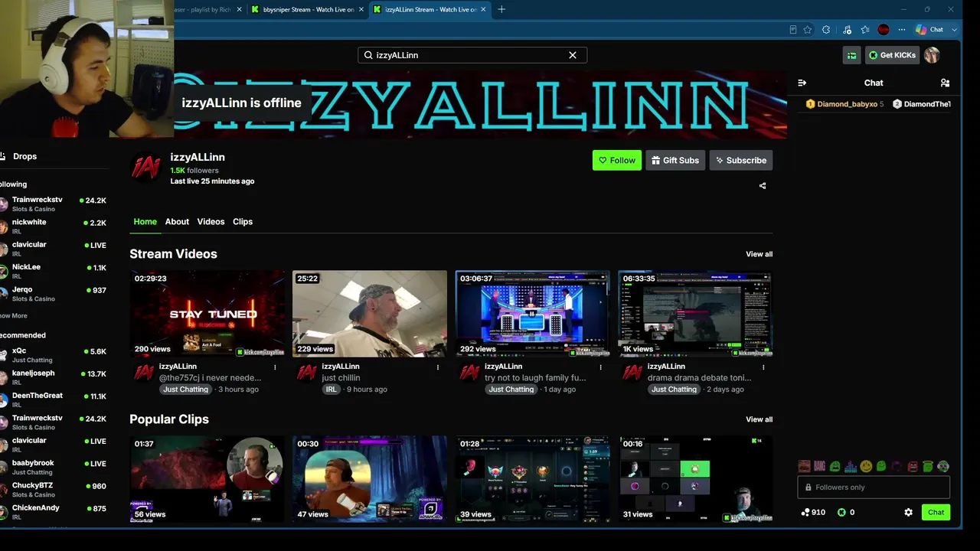Play the 00:16 popular clip
Image resolution: width=980 pixels, height=551 pixels.
pyautogui.click(x=695, y=479)
